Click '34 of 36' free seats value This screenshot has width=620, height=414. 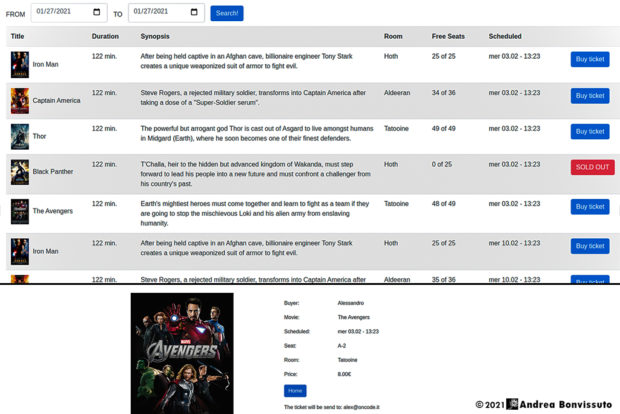[444, 93]
